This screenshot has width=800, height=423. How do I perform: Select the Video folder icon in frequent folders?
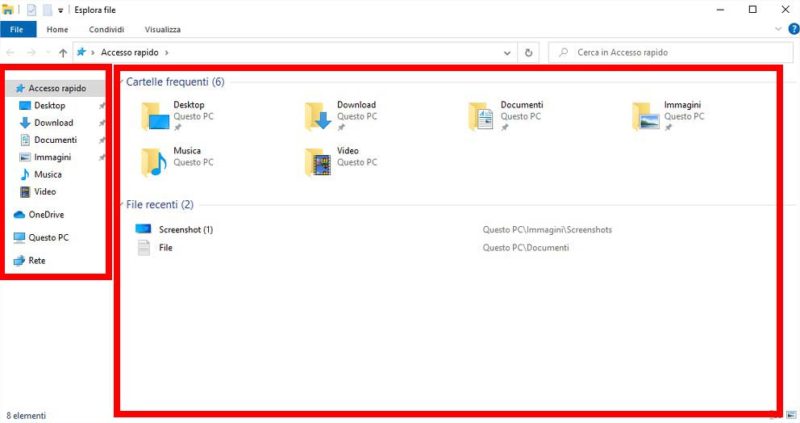pyautogui.click(x=318, y=162)
